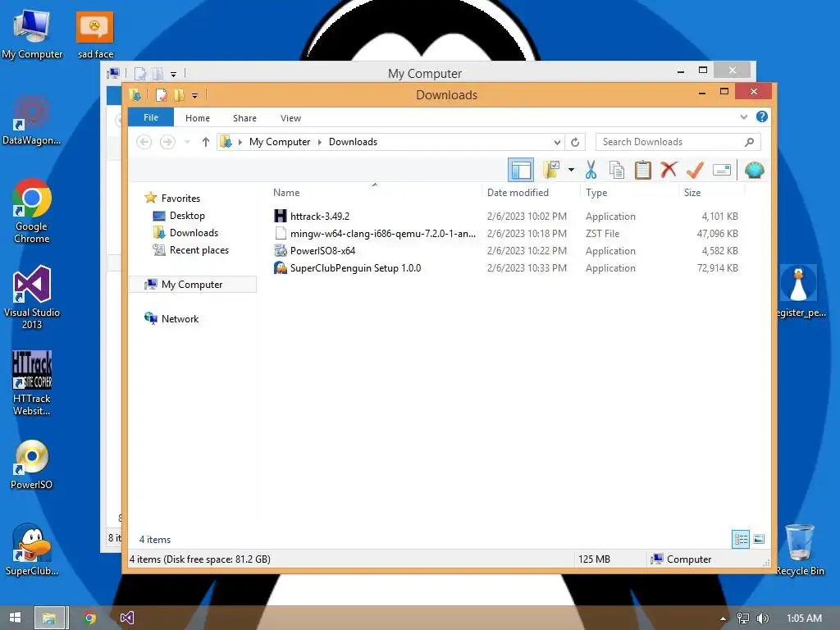
Task: Click the volume speaker tray icon
Action: [x=763, y=619]
